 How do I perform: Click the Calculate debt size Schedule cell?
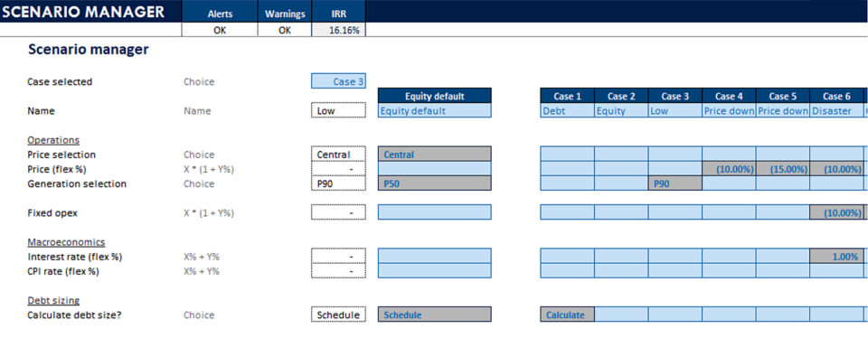coord(338,315)
